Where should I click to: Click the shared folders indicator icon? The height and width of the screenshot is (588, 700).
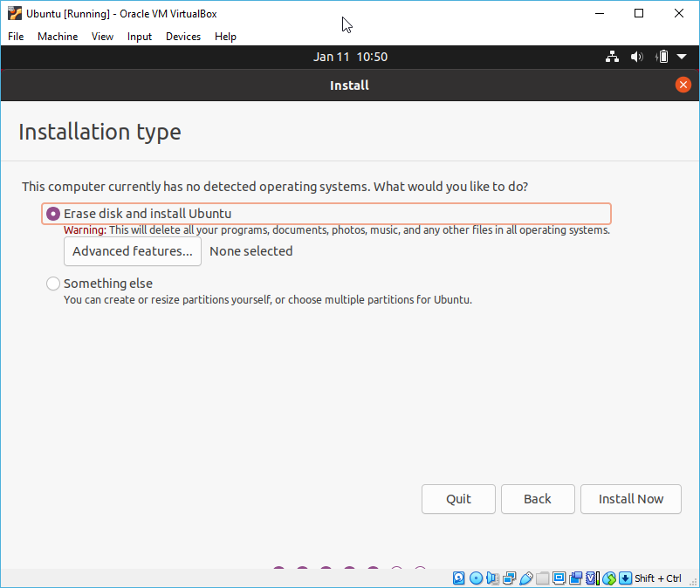point(542,578)
